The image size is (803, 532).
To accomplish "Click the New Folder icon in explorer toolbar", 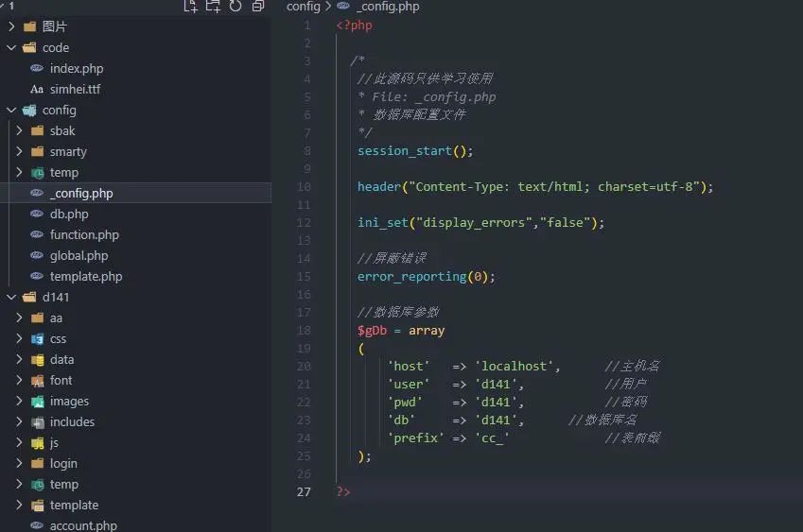I will (213, 7).
